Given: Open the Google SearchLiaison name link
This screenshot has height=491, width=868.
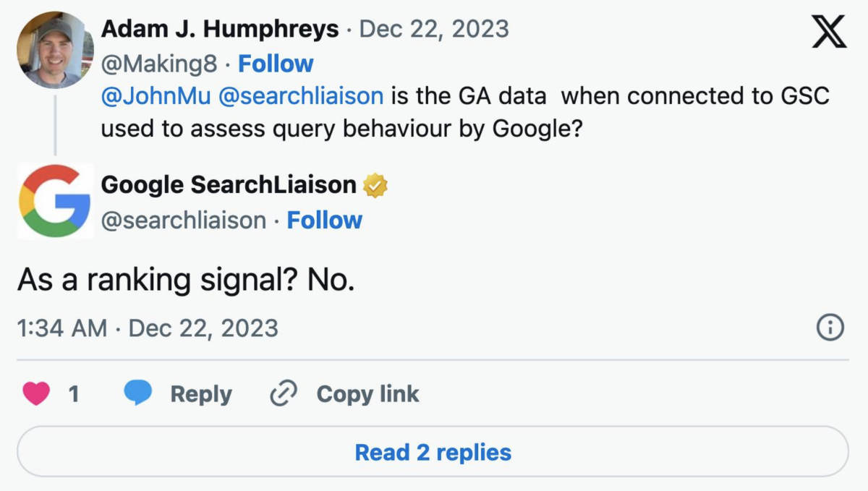Looking at the screenshot, I should point(229,185).
